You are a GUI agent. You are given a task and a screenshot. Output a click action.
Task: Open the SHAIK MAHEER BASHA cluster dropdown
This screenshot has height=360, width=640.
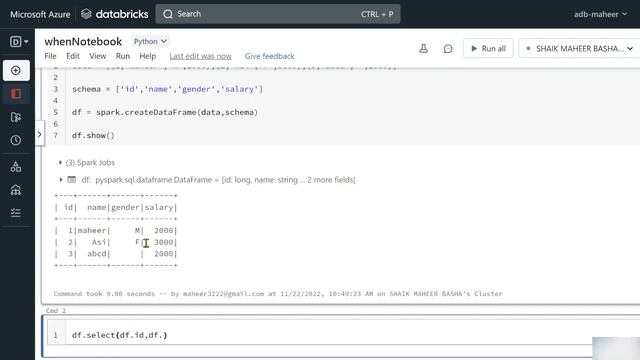[x=579, y=49]
